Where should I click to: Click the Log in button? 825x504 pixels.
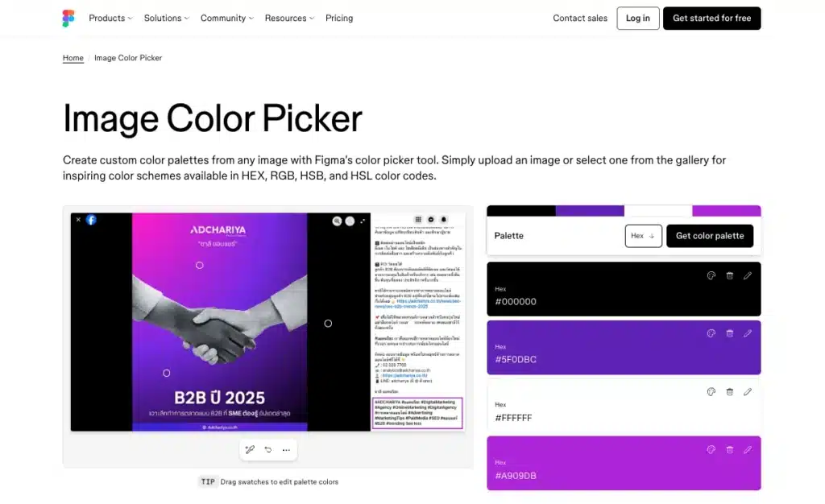click(637, 19)
